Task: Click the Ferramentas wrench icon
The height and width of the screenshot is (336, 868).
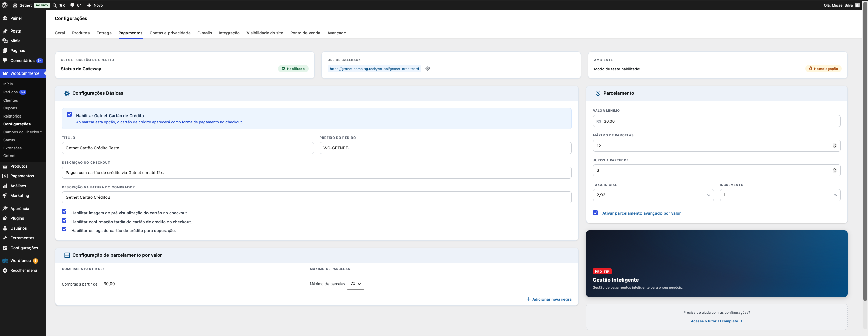Action: (5, 238)
